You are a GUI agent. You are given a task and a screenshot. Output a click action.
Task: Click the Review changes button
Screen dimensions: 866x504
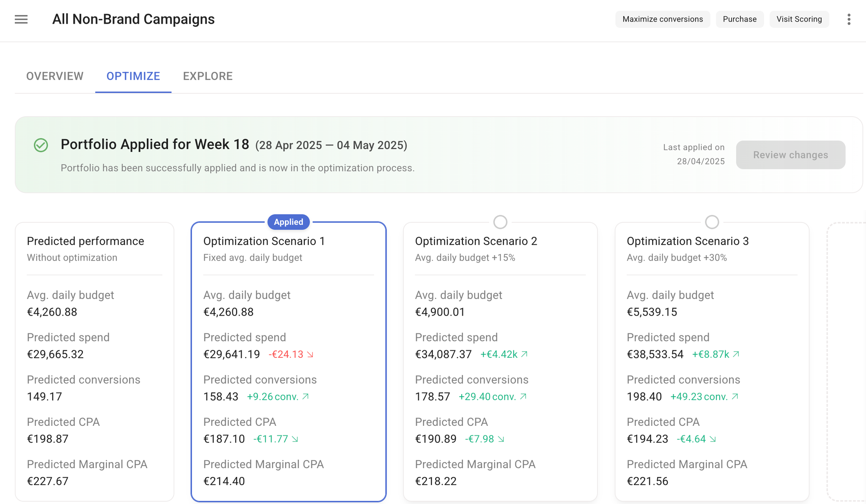(790, 155)
